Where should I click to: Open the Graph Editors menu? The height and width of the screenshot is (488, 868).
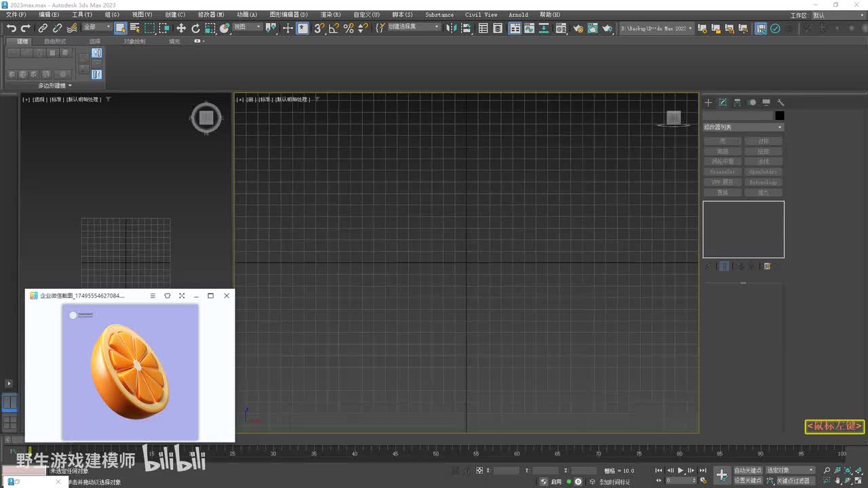[x=288, y=14]
